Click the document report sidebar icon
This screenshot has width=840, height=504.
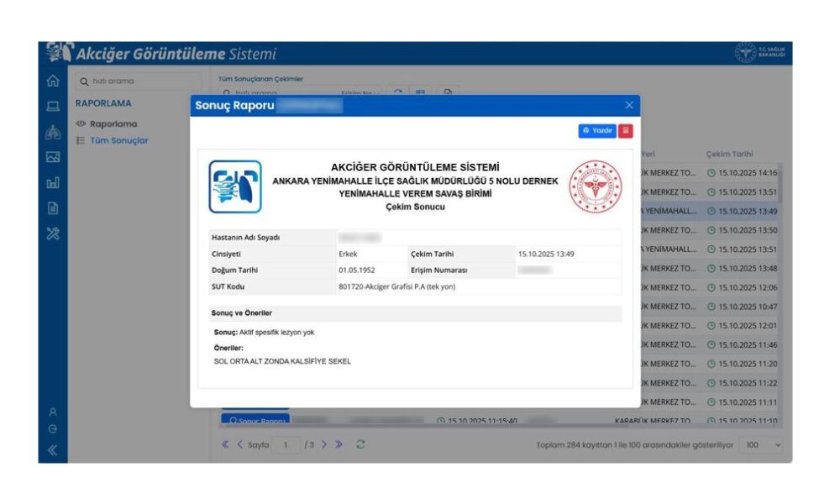[52, 207]
